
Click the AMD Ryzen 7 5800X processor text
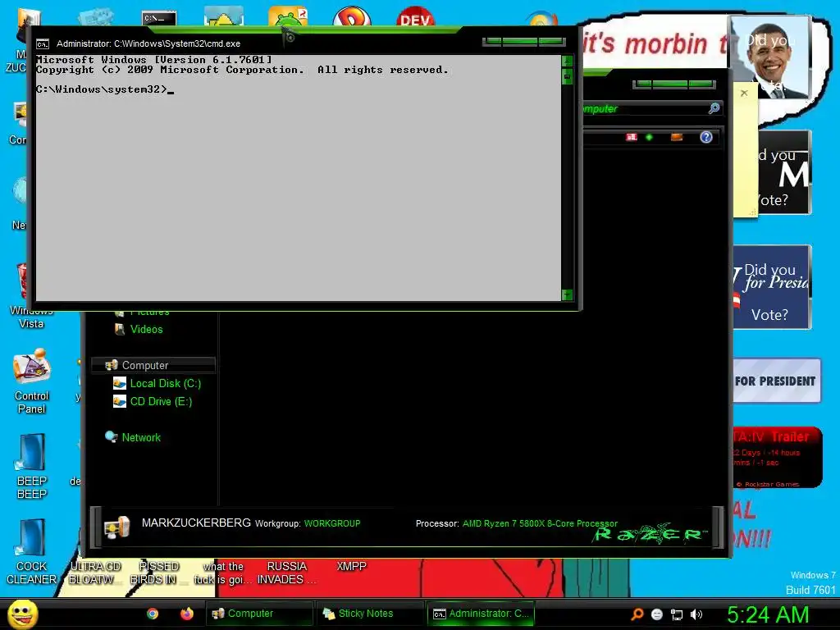click(x=540, y=523)
